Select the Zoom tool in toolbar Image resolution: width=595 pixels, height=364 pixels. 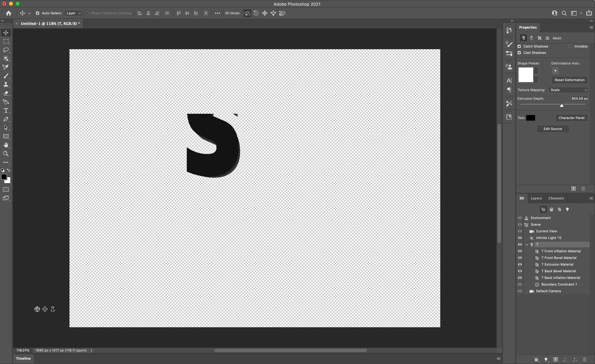(6, 154)
